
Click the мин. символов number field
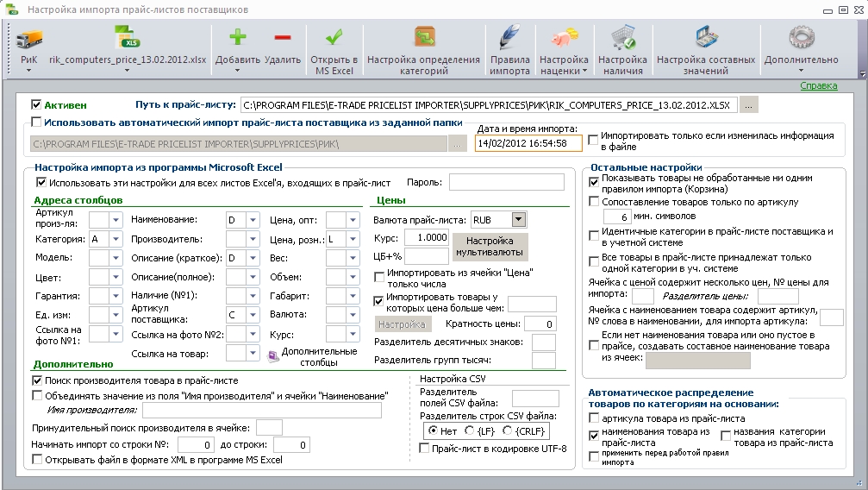tap(616, 217)
